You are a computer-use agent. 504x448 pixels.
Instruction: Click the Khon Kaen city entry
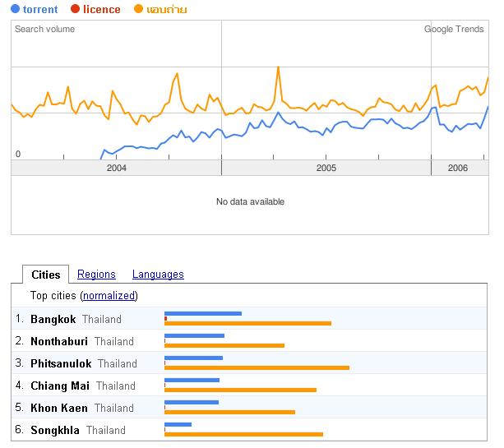click(x=59, y=408)
